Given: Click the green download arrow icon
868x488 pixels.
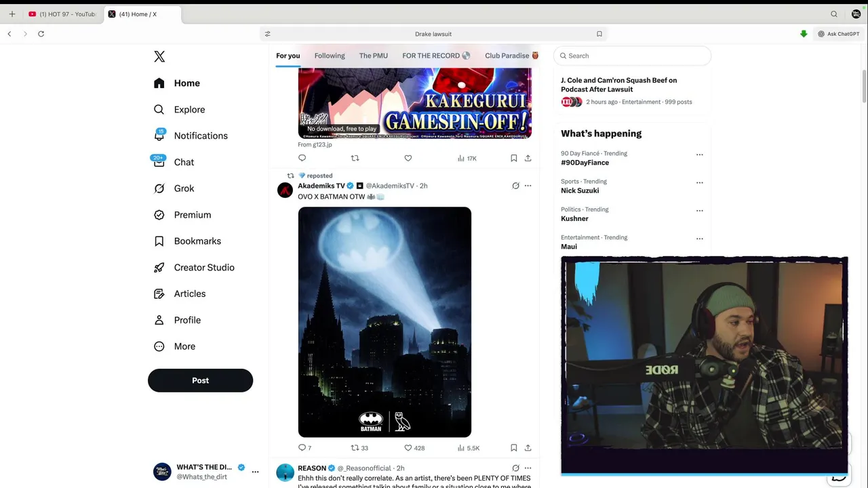Looking at the screenshot, I should point(804,34).
